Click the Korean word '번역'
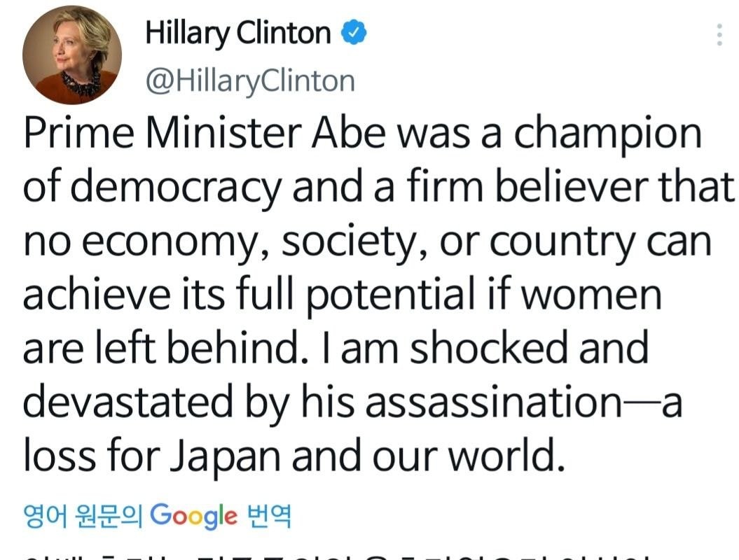 tap(269, 517)
